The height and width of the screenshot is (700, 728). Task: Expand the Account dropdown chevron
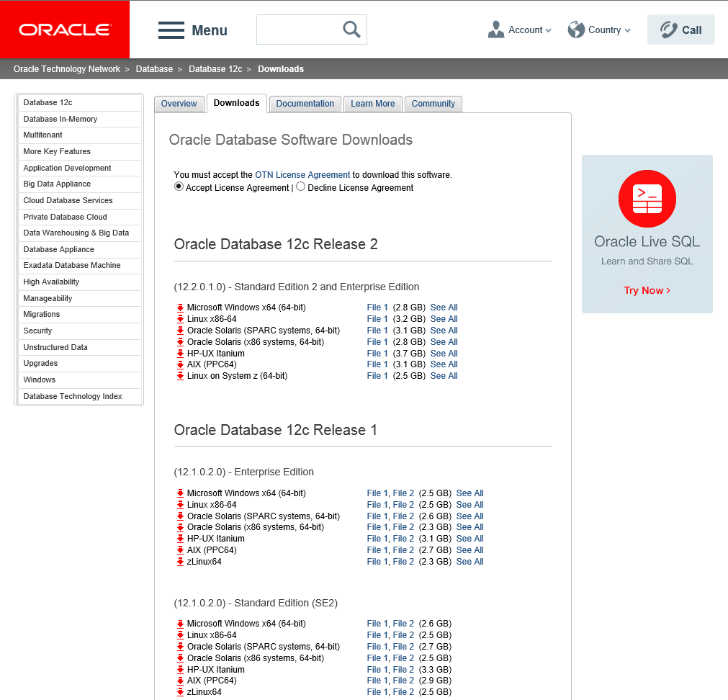click(548, 30)
